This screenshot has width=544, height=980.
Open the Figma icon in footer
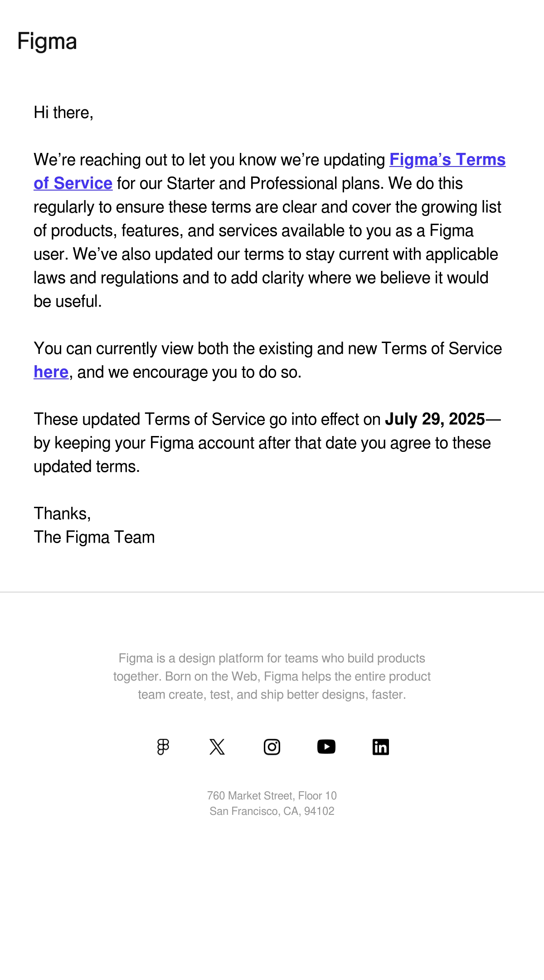click(x=163, y=747)
